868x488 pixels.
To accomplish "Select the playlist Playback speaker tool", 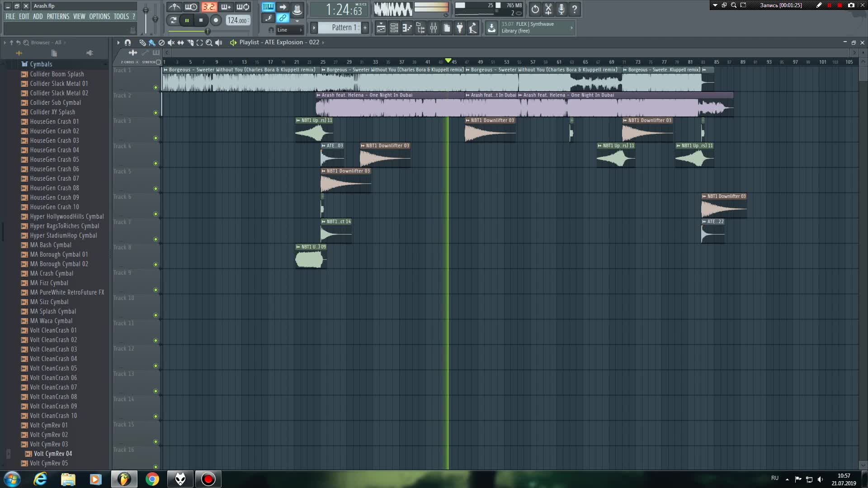I will pyautogui.click(x=219, y=42).
